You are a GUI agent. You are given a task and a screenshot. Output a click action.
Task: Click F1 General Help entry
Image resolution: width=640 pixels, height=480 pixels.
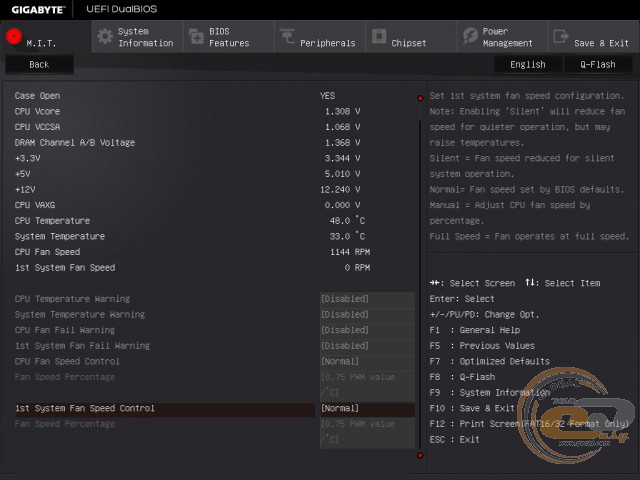(x=475, y=330)
